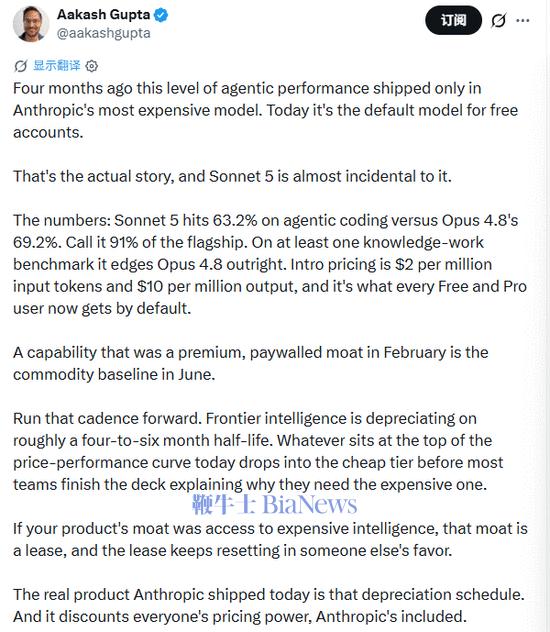Open the three-dot more options menu

tap(523, 20)
